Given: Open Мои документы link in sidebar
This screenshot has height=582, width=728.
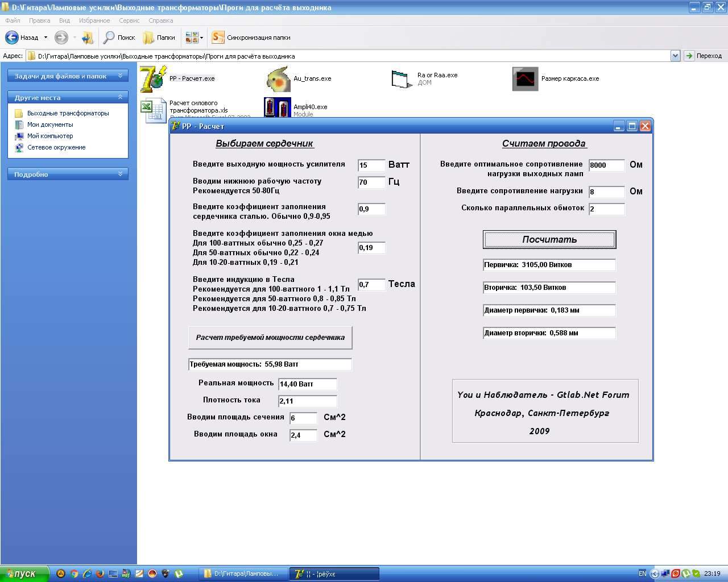Looking at the screenshot, I should tap(50, 124).
